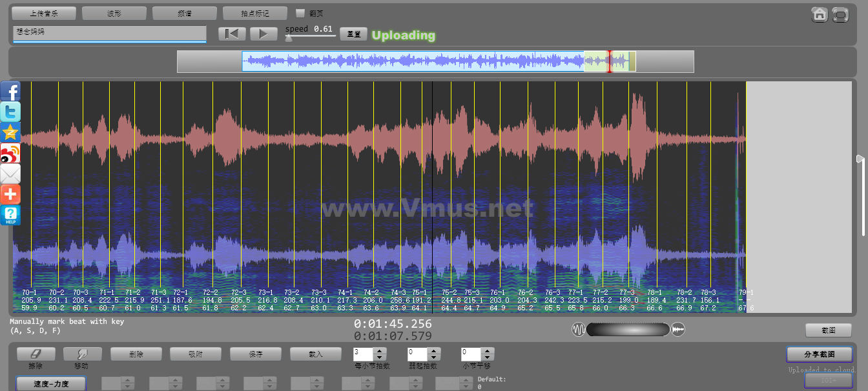The height and width of the screenshot is (391, 868).
Task: Open the blue HELP question icon
Action: point(10,215)
